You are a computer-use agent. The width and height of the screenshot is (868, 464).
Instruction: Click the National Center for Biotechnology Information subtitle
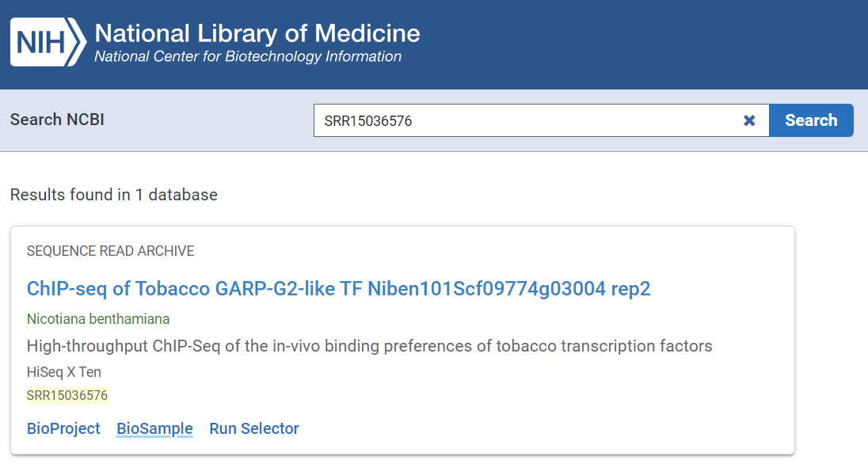tap(247, 57)
